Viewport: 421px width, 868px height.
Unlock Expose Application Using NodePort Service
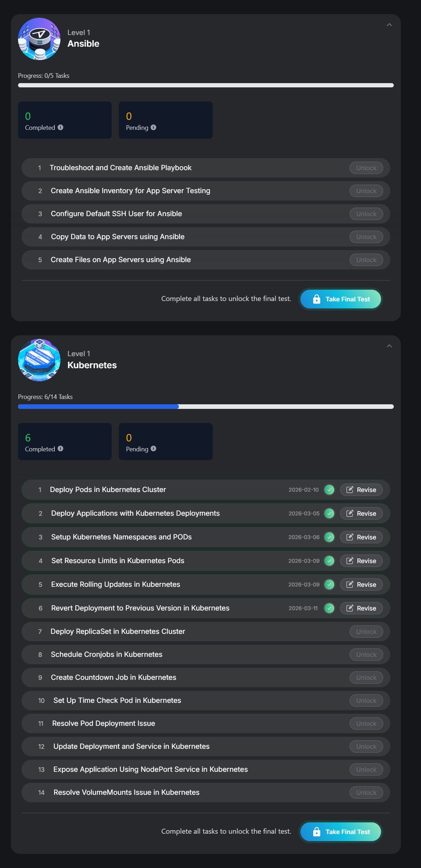point(366,769)
